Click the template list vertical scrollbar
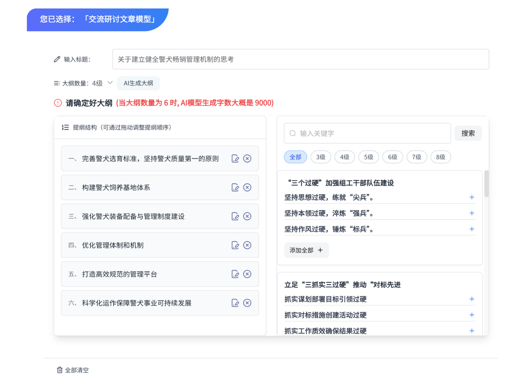This screenshot has height=392, width=532. (x=486, y=184)
